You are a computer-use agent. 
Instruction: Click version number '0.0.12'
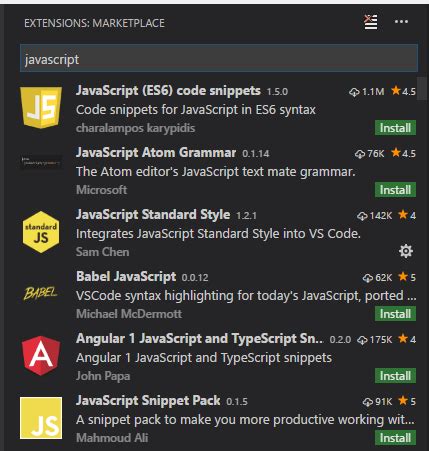pos(195,278)
